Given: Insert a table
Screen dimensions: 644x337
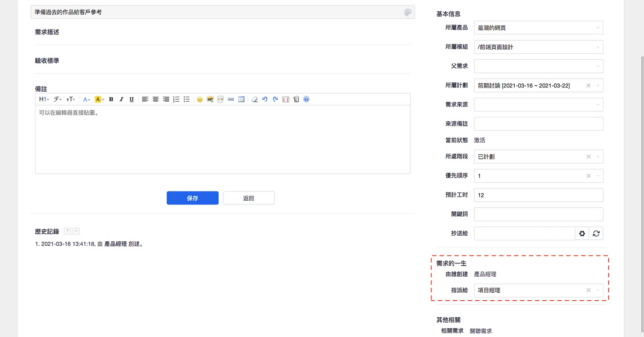Looking at the screenshot, I should [x=241, y=99].
